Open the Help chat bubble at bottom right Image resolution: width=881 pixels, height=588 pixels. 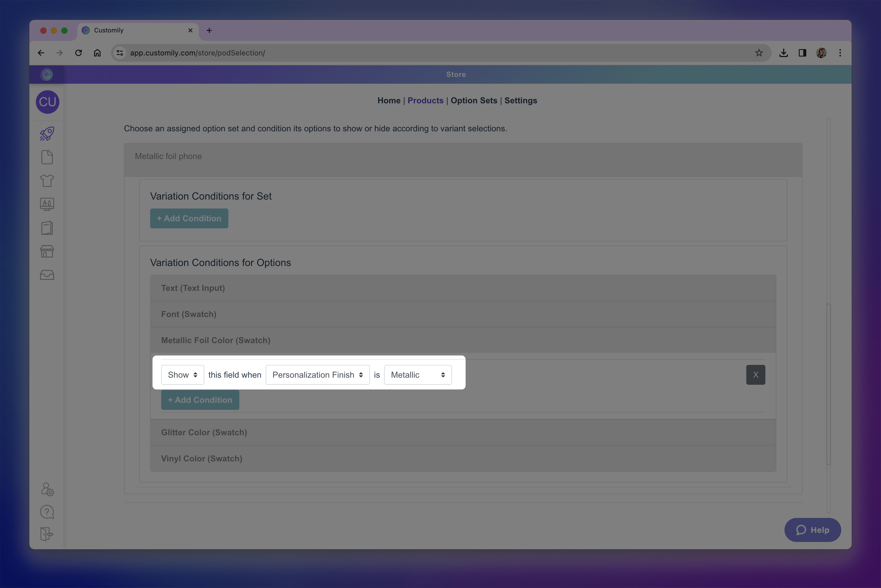[812, 530]
